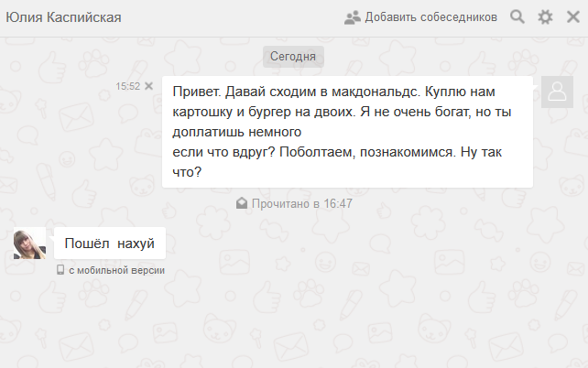This screenshot has height=368, width=588.
Task: Click the 15:52 message timestamp
Action: pos(127,86)
